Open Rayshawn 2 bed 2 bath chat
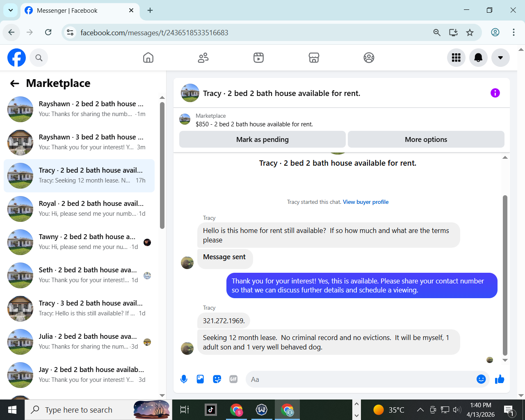525x420 pixels. pos(79,109)
